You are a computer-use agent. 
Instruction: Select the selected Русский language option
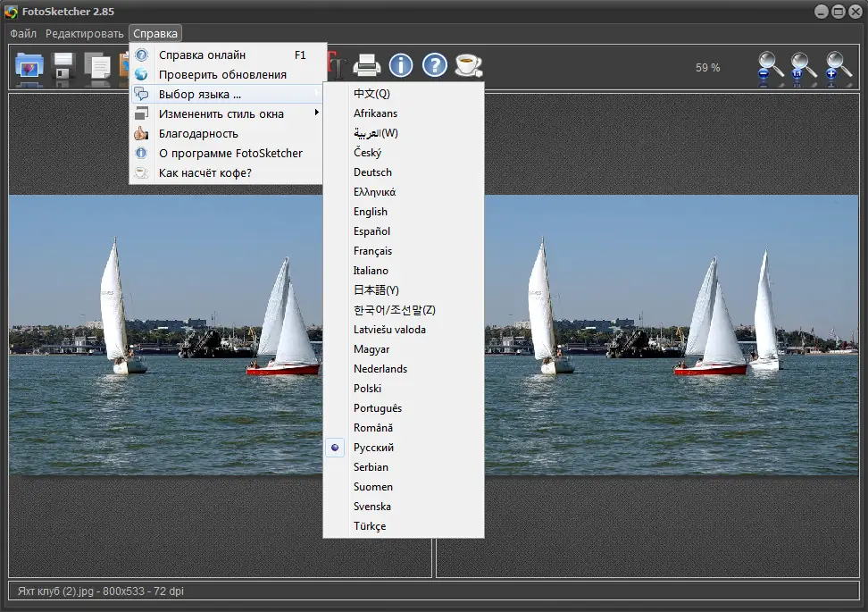tap(373, 448)
